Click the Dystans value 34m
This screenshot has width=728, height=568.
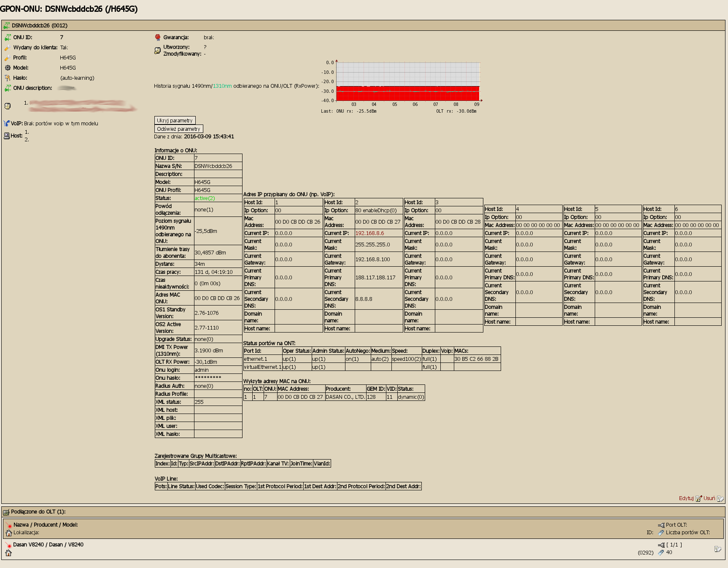point(200,264)
